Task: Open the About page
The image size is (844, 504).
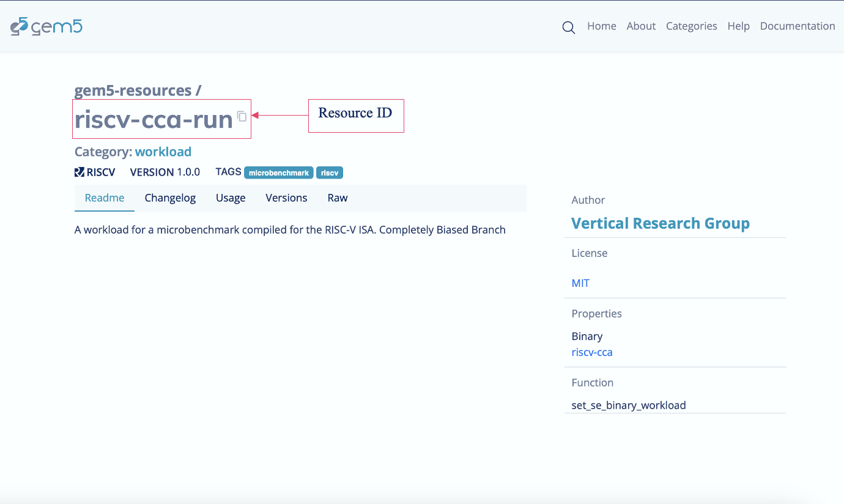Action: click(641, 26)
